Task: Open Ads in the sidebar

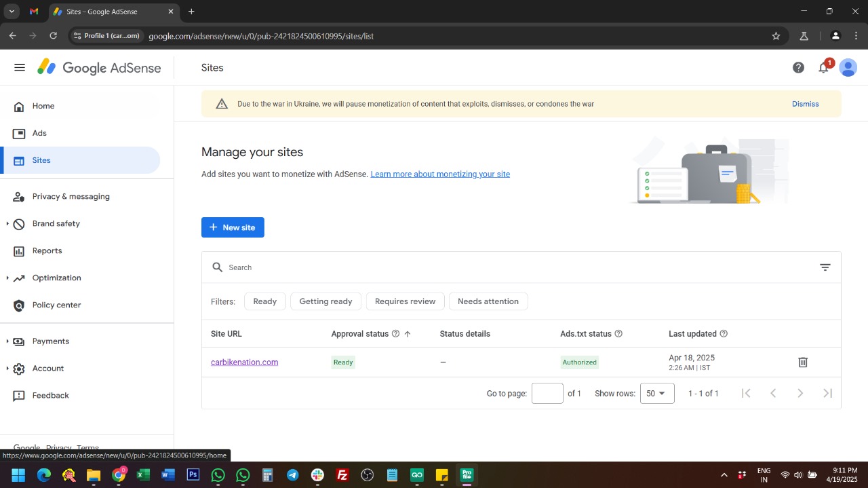Action: [x=80, y=133]
